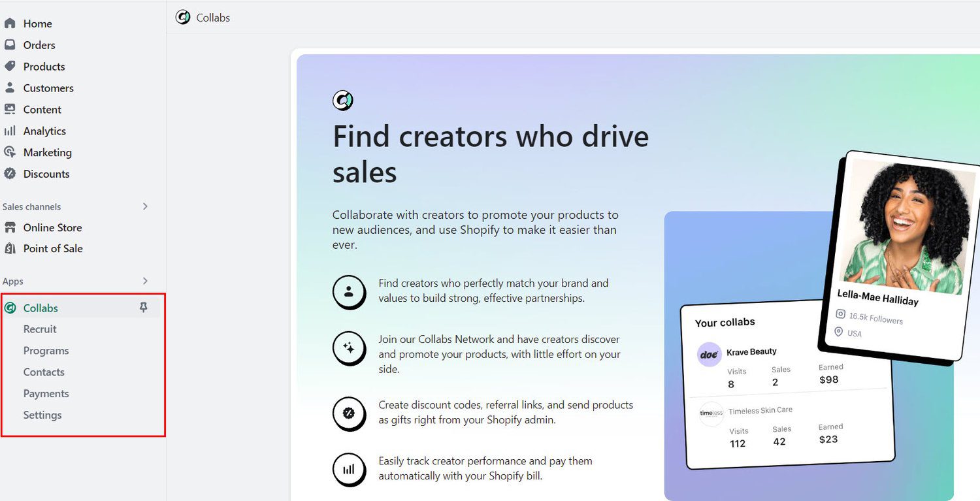The width and height of the screenshot is (980, 501).
Task: Open the Programs submenu item
Action: coord(46,351)
